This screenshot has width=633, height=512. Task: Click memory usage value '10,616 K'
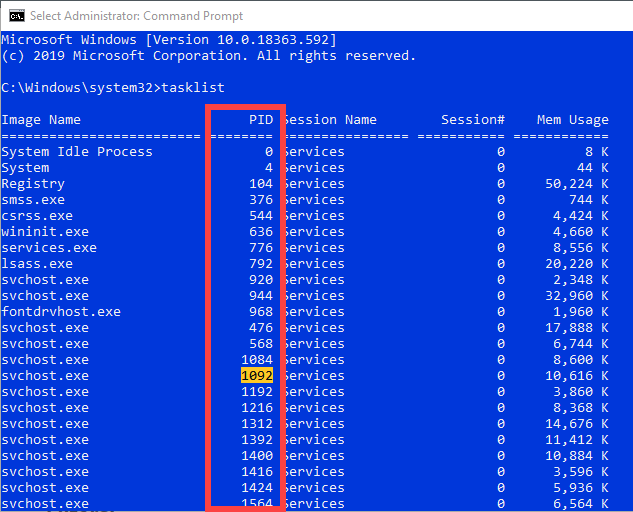[576, 376]
